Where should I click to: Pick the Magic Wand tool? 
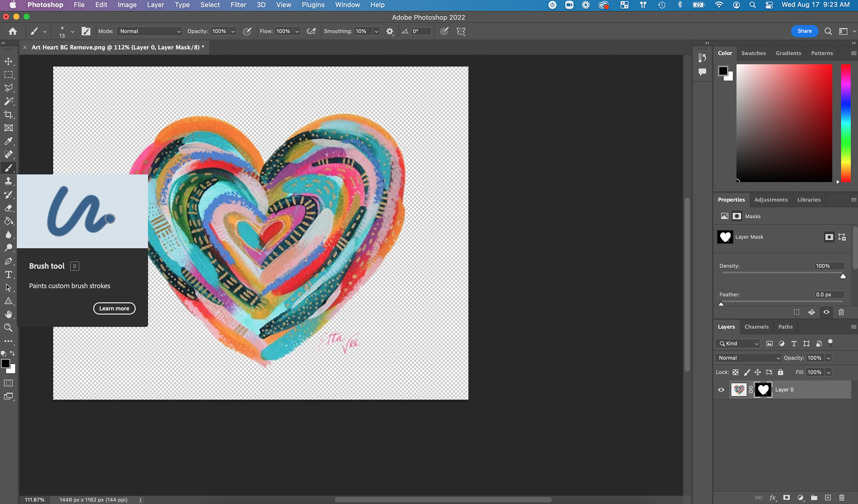pyautogui.click(x=8, y=101)
